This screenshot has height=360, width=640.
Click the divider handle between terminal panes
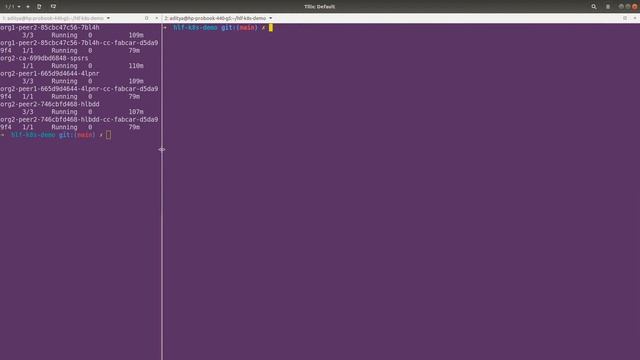[162, 149]
